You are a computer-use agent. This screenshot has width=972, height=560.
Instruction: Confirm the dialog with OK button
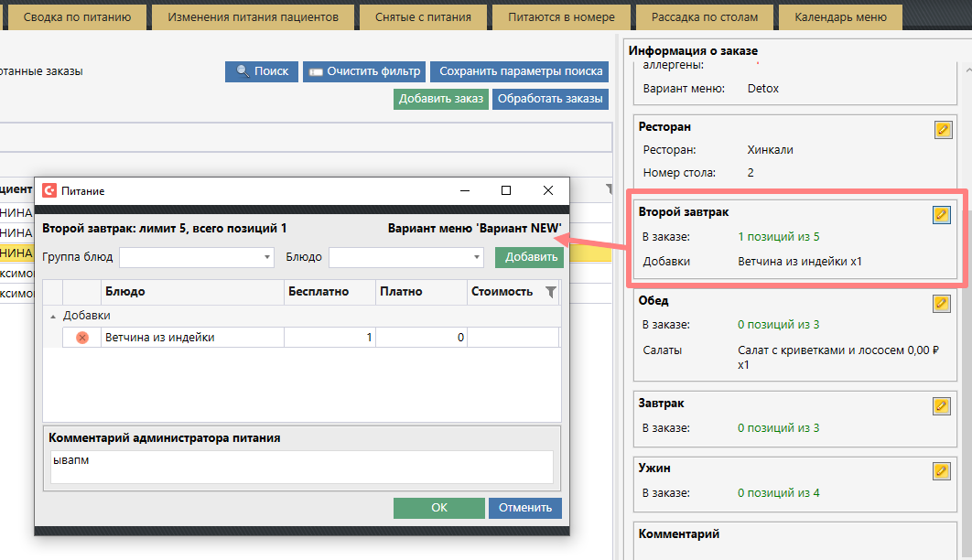pyautogui.click(x=438, y=508)
